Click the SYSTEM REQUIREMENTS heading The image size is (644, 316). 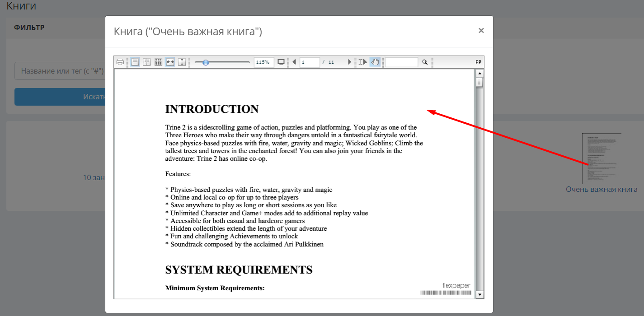tap(239, 270)
